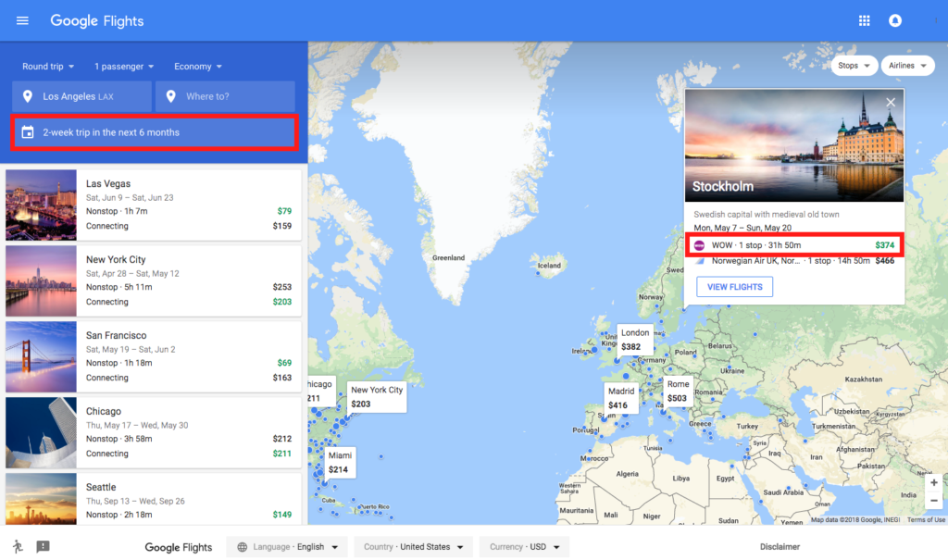The height and width of the screenshot is (560, 948).
Task: Close the Stockholm info card
Action: [891, 102]
